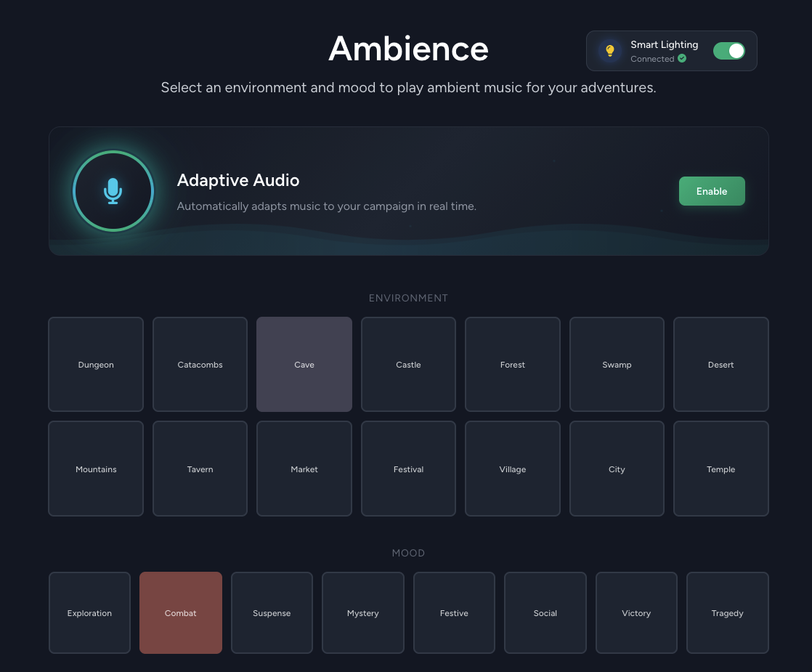
Task: Select the Tragedy mood tile
Action: point(728,613)
